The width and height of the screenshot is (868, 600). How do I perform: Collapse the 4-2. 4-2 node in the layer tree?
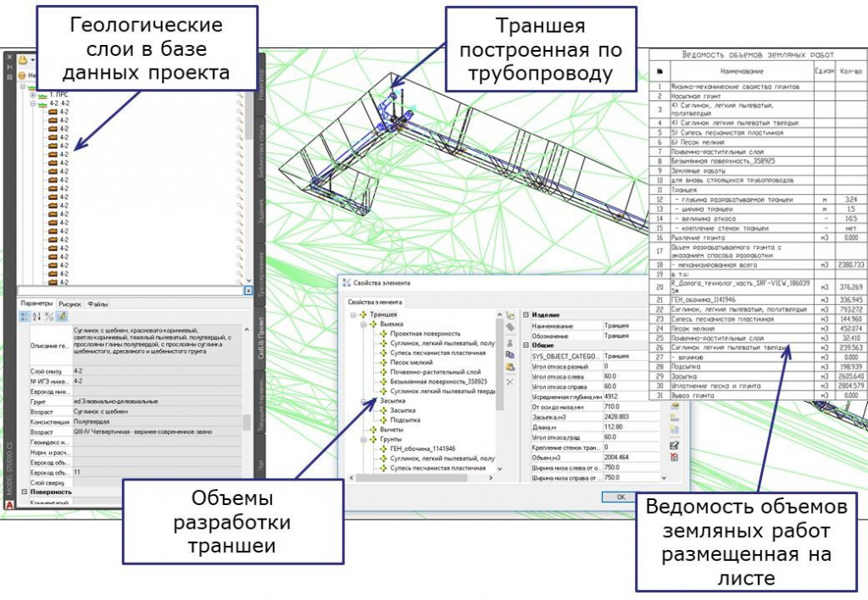[33, 103]
